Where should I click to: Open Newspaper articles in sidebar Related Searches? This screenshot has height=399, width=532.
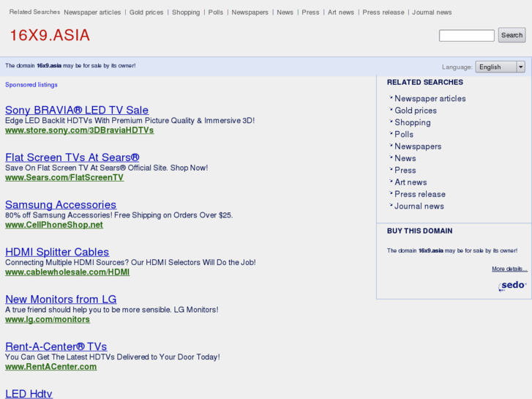[430, 99]
